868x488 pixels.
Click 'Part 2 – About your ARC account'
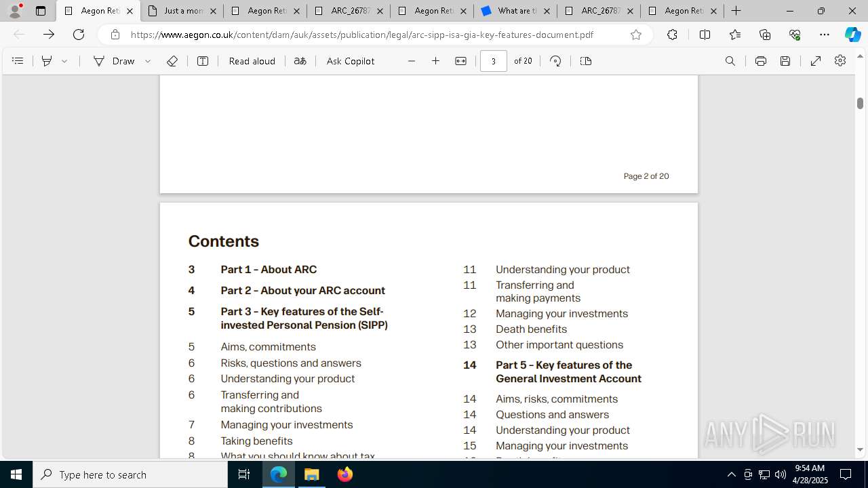302,291
